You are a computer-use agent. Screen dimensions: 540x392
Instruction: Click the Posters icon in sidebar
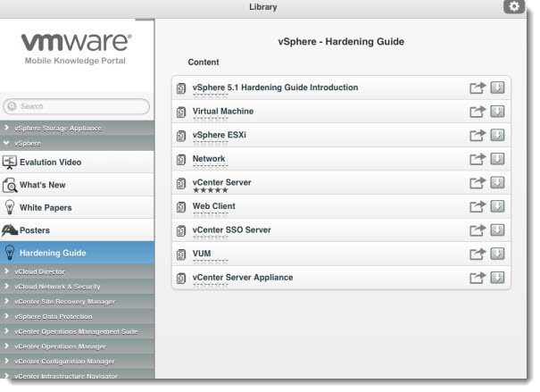click(x=9, y=230)
